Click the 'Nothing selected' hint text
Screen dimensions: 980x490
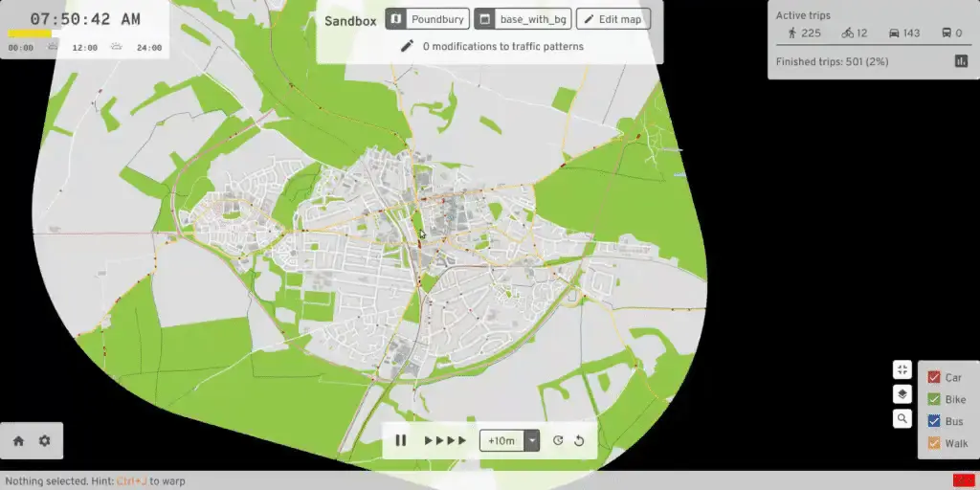[x=95, y=481]
